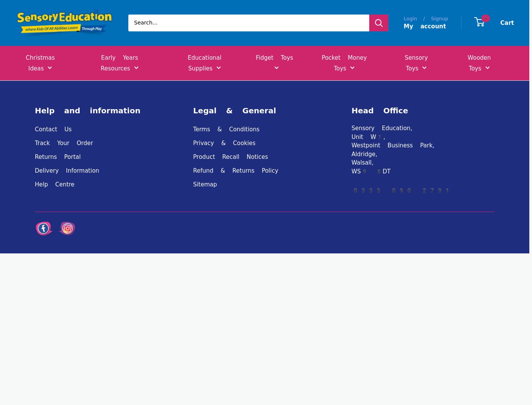Open the My account login link
This screenshot has width=532, height=405.
coord(425,26)
